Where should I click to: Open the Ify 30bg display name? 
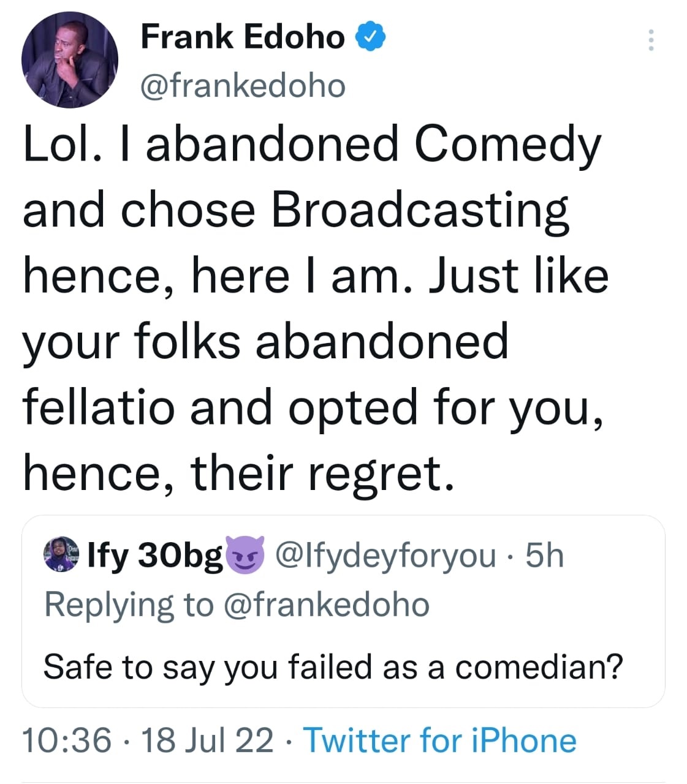(x=155, y=555)
